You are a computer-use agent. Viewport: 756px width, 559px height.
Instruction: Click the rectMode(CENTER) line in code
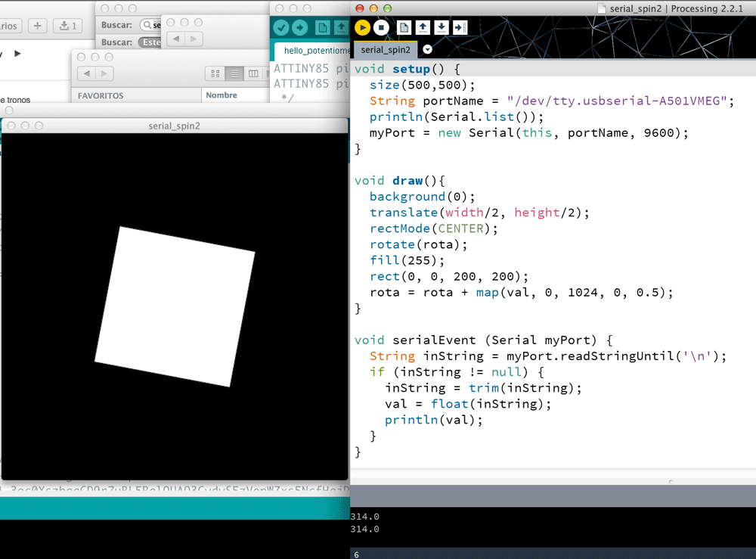click(433, 228)
